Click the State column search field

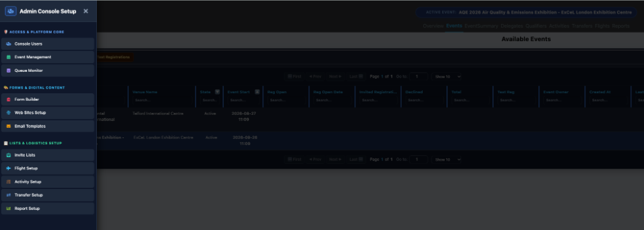click(x=210, y=100)
